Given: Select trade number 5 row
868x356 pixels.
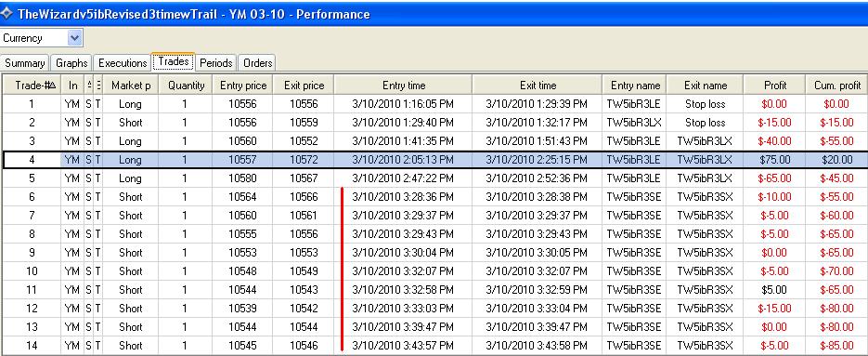Looking at the screenshot, I should [435, 178].
